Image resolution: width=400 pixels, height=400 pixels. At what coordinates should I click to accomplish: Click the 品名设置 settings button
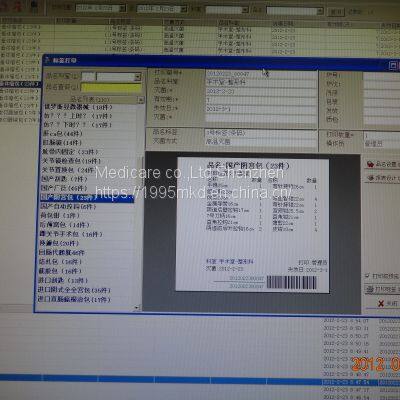[382, 164]
